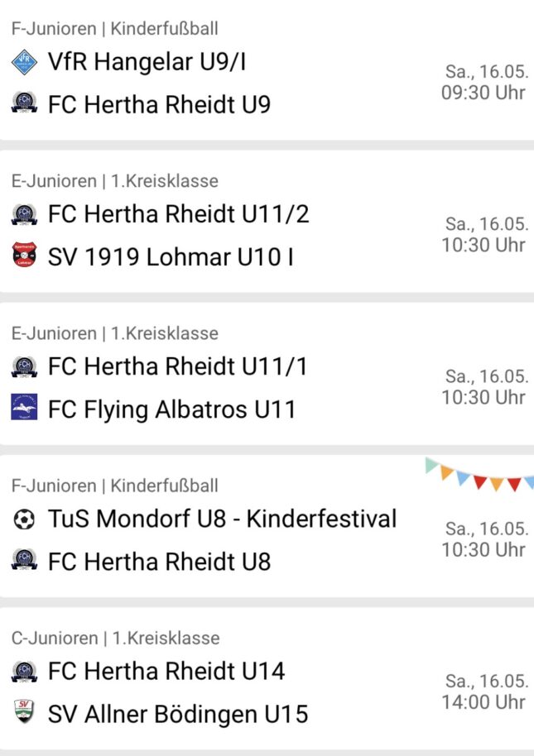Select the 14:00 Uhr match time
The width and height of the screenshot is (534, 756).
(x=483, y=702)
